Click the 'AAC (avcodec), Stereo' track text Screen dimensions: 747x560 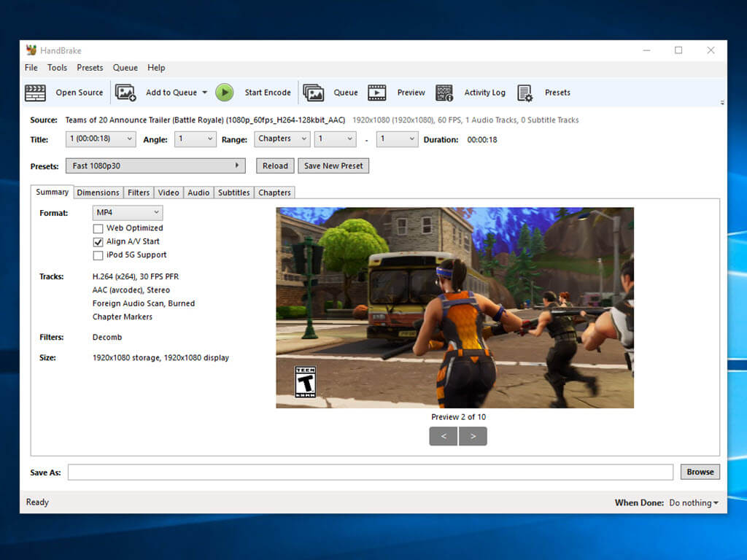[x=131, y=290]
